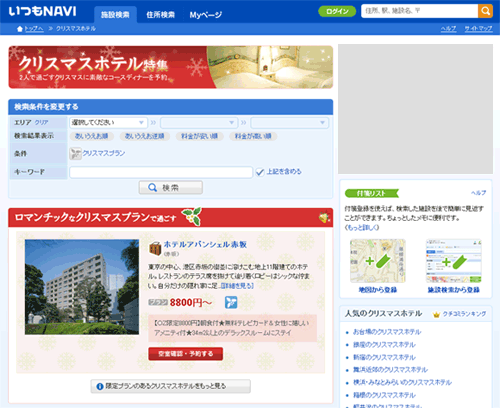Viewport: 500px width, 408px height.
Task: Open the Myページ tab
Action: (x=206, y=15)
